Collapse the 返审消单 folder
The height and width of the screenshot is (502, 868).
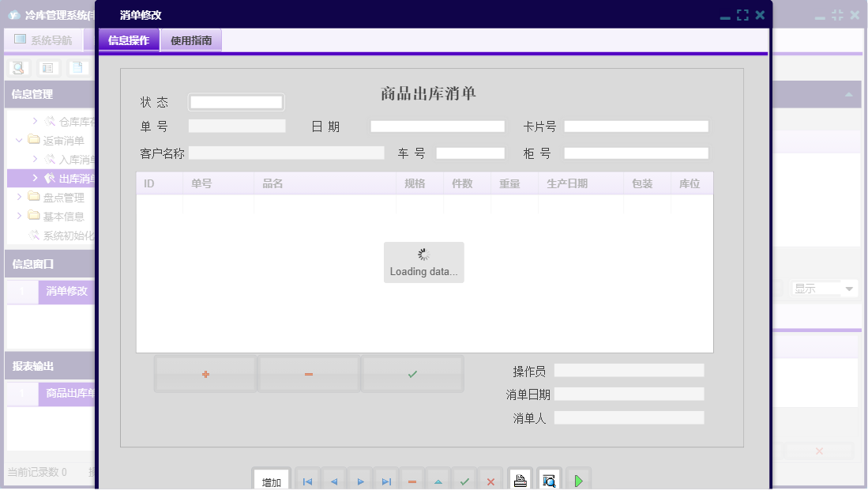click(20, 140)
